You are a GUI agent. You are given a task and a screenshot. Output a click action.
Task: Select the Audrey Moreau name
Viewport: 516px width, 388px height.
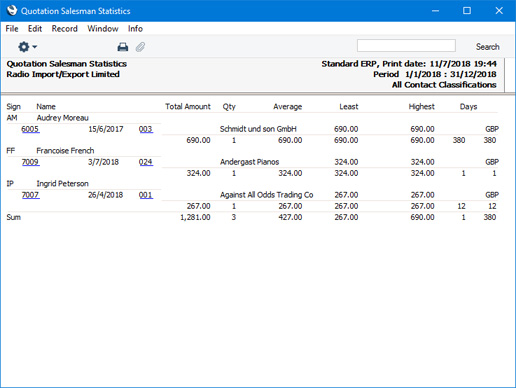(62, 118)
